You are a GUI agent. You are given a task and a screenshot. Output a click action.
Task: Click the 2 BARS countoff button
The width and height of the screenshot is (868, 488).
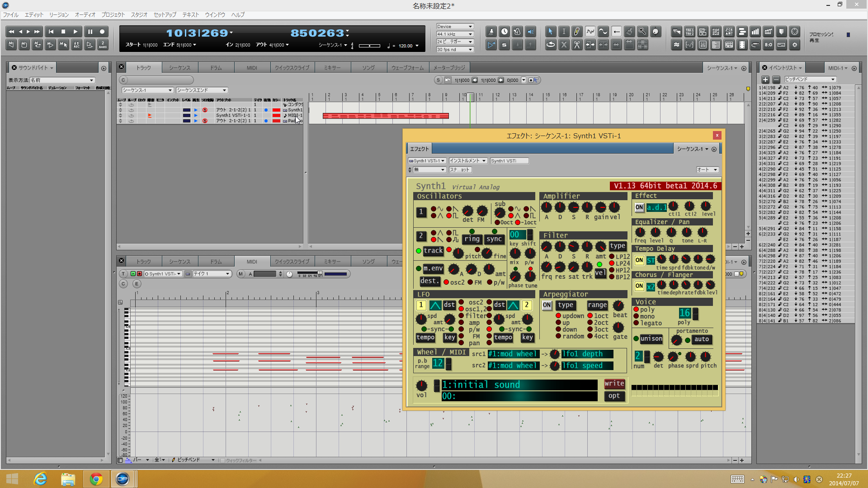coord(103,45)
